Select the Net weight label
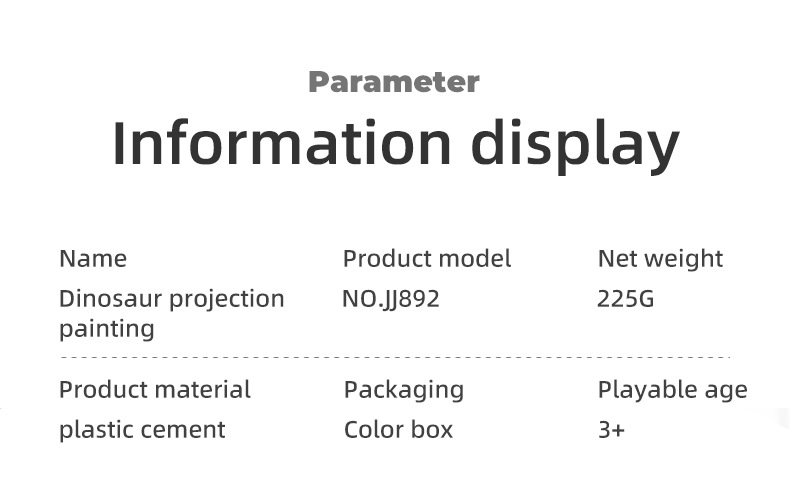Viewport: 790px width, 489px height. pos(660,259)
